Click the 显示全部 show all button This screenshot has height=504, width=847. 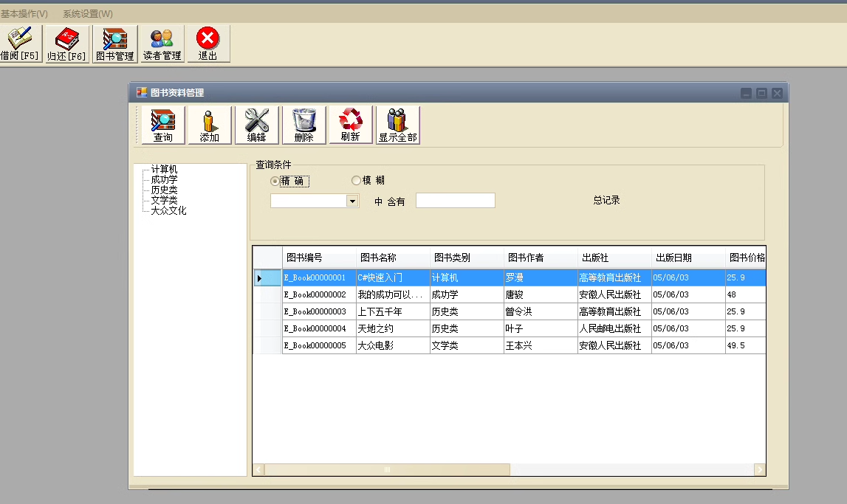(x=397, y=125)
